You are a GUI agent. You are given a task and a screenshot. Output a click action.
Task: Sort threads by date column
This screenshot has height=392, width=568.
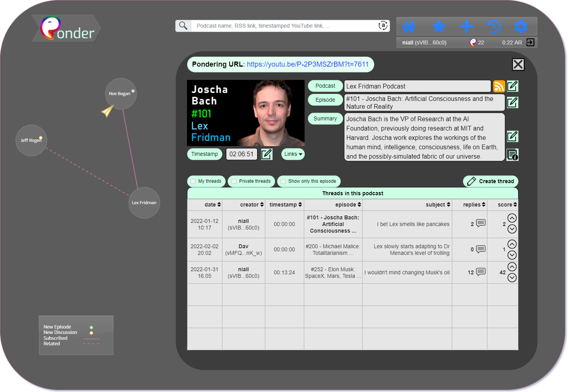coord(213,205)
